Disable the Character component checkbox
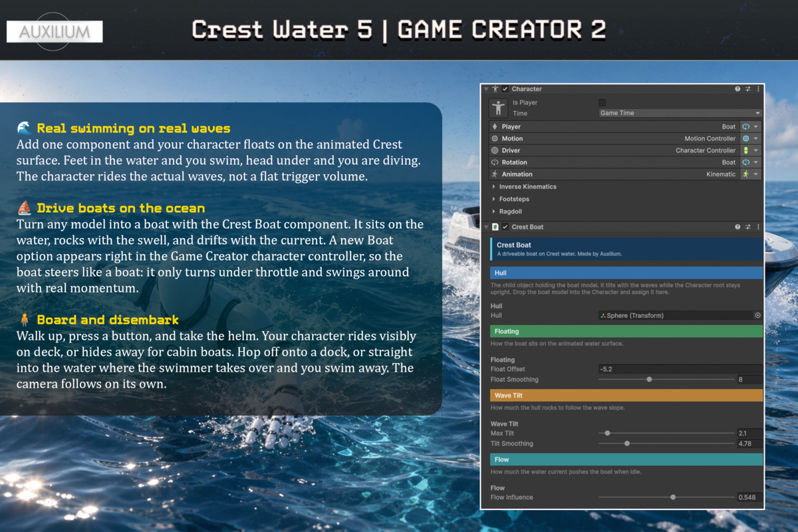Screen dimensions: 798x532 coord(505,89)
